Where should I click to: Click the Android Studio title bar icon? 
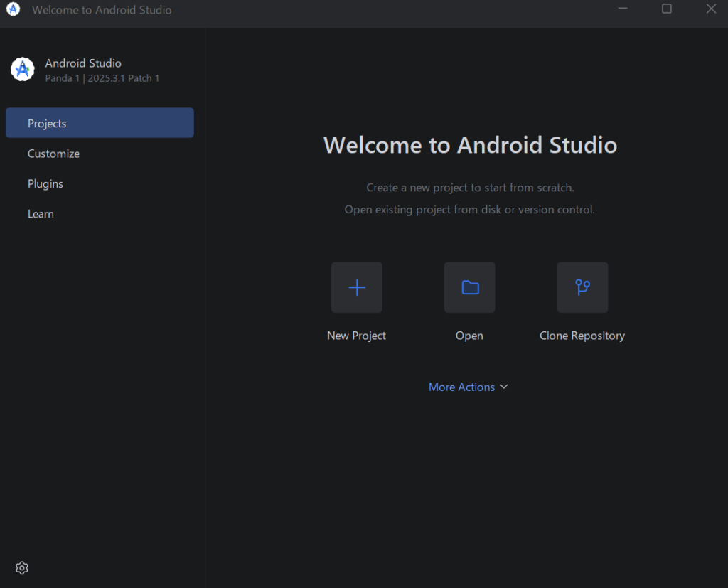pyautogui.click(x=13, y=10)
